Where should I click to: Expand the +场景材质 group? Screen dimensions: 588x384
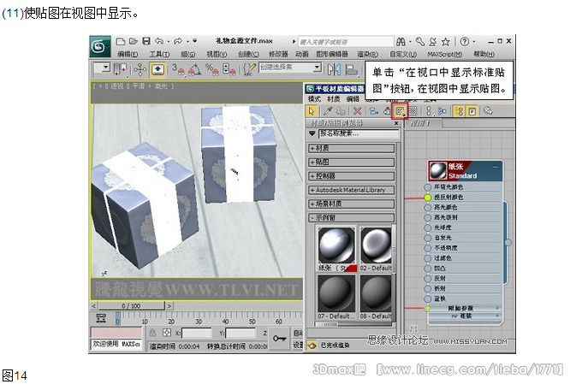[x=352, y=204]
